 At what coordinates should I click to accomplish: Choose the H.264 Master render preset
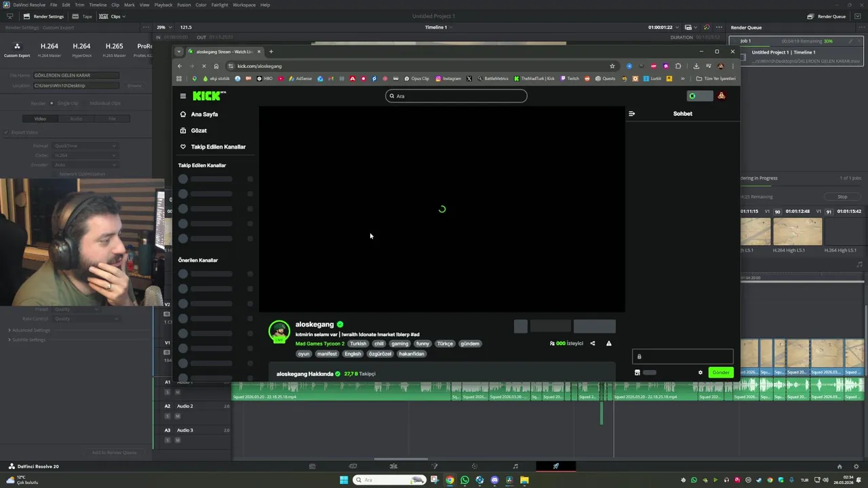(50, 49)
